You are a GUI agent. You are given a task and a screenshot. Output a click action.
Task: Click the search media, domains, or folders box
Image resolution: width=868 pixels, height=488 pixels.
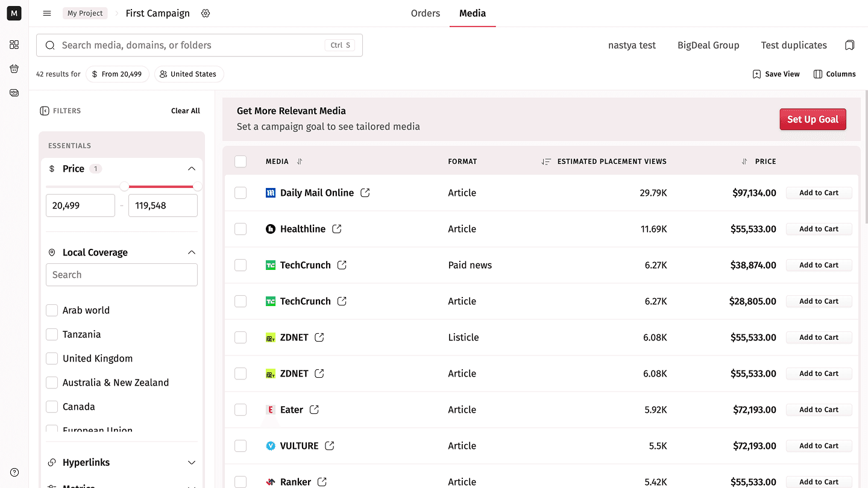tap(200, 45)
